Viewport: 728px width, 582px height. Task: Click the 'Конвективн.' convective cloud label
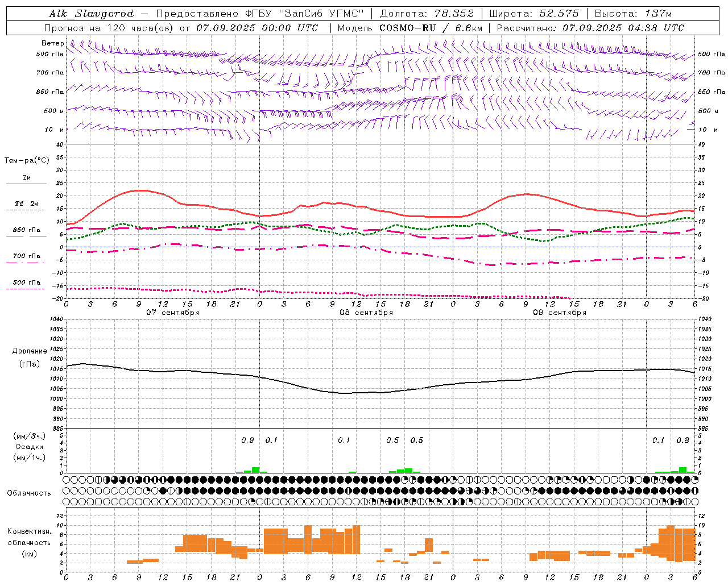pyautogui.click(x=29, y=531)
